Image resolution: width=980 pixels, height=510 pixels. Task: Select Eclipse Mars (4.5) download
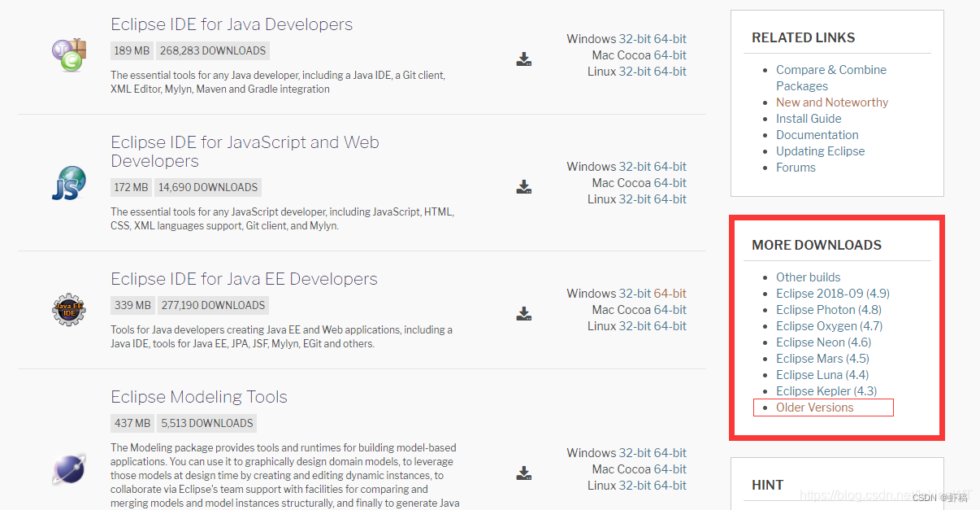[x=822, y=359]
